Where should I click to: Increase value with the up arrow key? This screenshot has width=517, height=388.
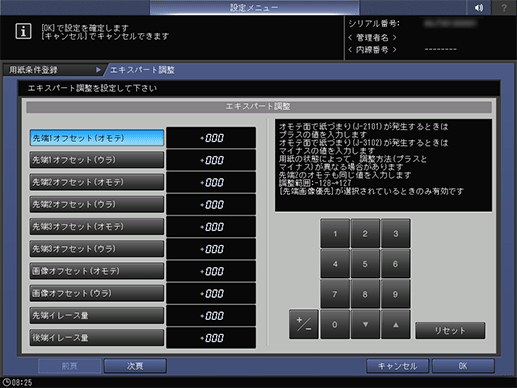click(396, 324)
